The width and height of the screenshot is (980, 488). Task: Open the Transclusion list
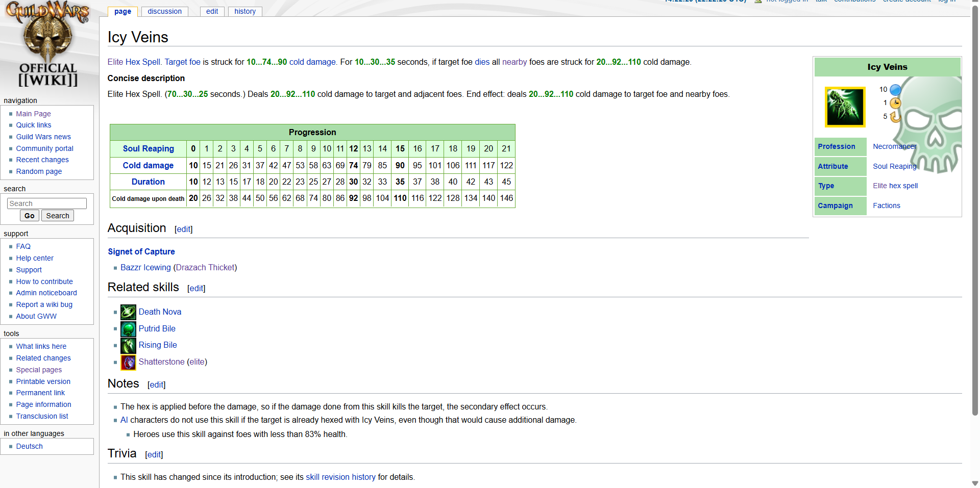pyautogui.click(x=42, y=416)
